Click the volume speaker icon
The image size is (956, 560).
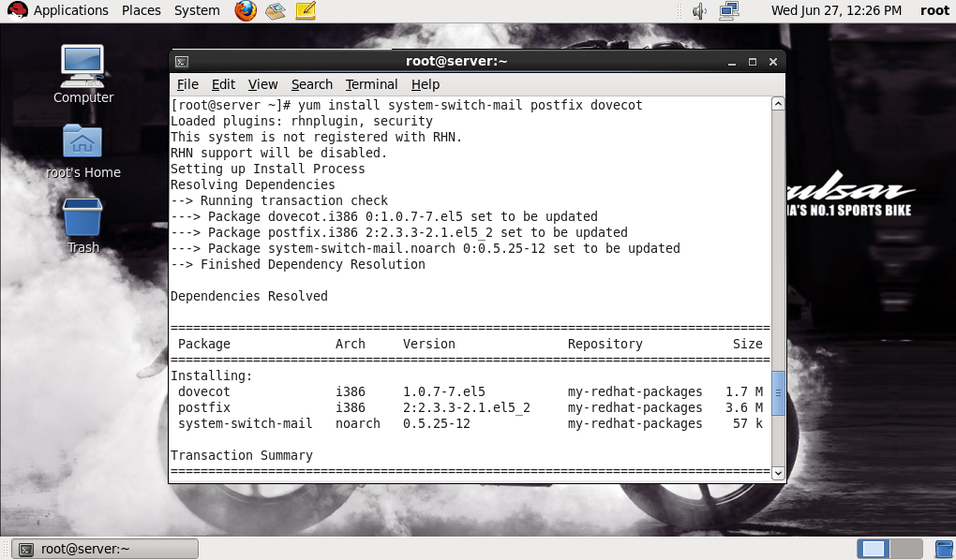[x=699, y=10]
